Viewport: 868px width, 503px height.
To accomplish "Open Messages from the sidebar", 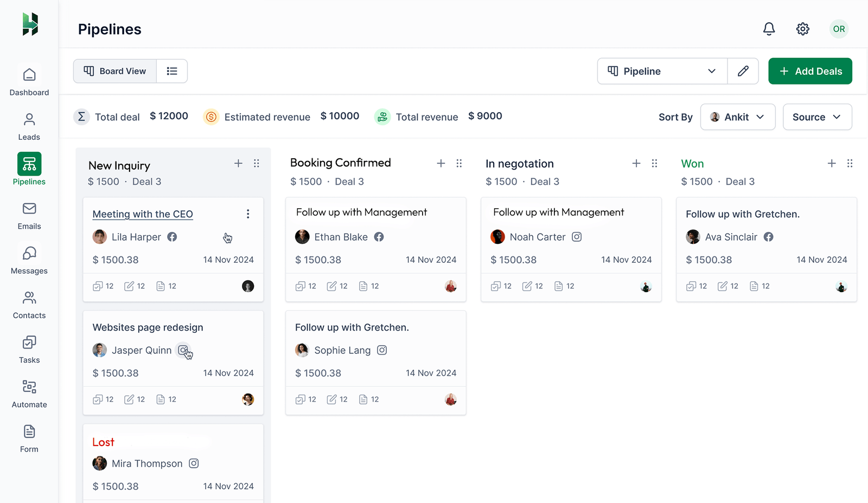I will click(29, 260).
